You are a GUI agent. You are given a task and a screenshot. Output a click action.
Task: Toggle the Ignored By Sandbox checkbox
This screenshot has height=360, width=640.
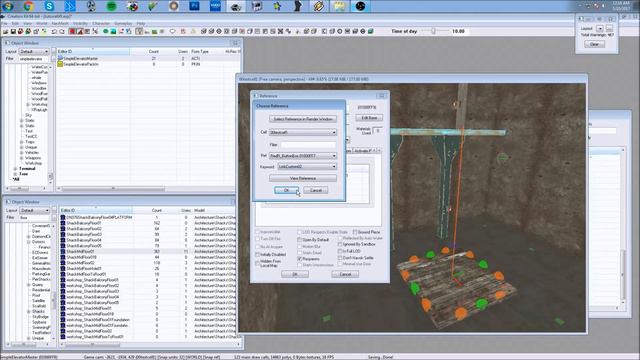click(340, 244)
